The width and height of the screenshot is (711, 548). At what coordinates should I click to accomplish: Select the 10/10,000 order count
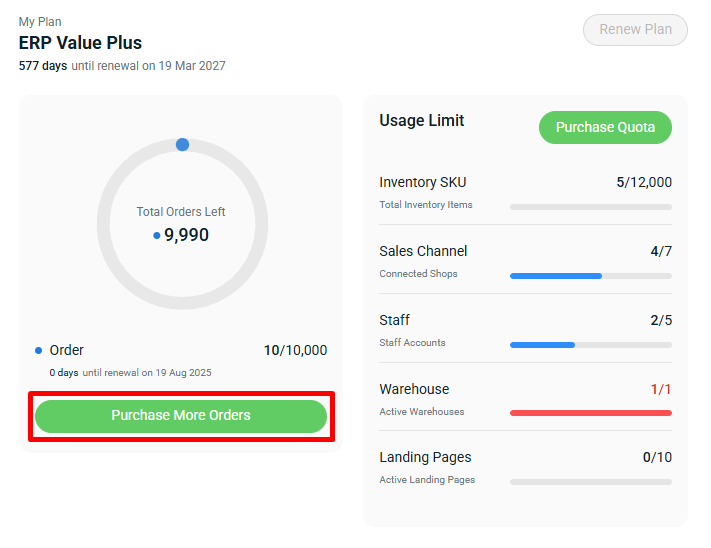click(295, 350)
